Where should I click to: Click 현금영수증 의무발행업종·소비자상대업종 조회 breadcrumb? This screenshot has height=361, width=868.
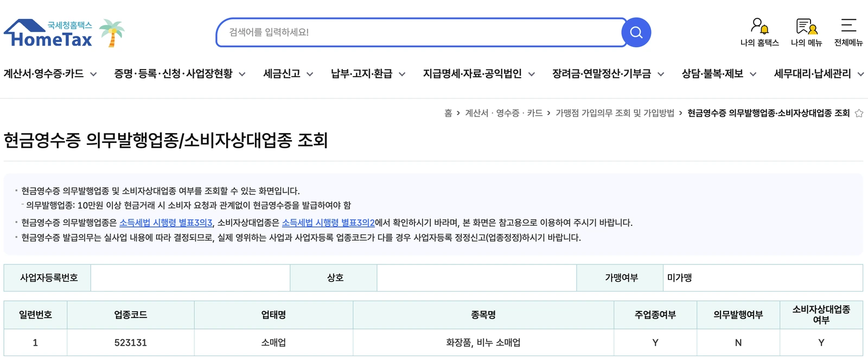tap(768, 113)
